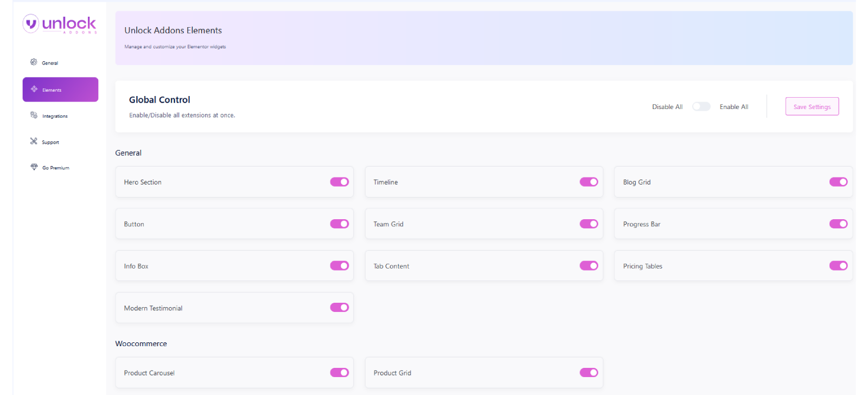
Task: Click the Enable All label
Action: (x=734, y=107)
